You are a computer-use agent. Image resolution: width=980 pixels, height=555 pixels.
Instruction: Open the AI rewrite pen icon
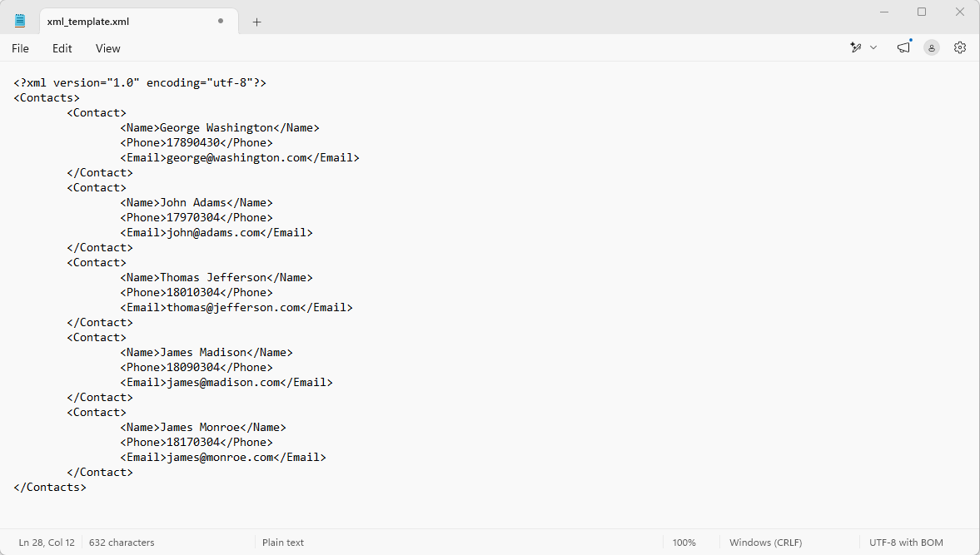pyautogui.click(x=856, y=47)
